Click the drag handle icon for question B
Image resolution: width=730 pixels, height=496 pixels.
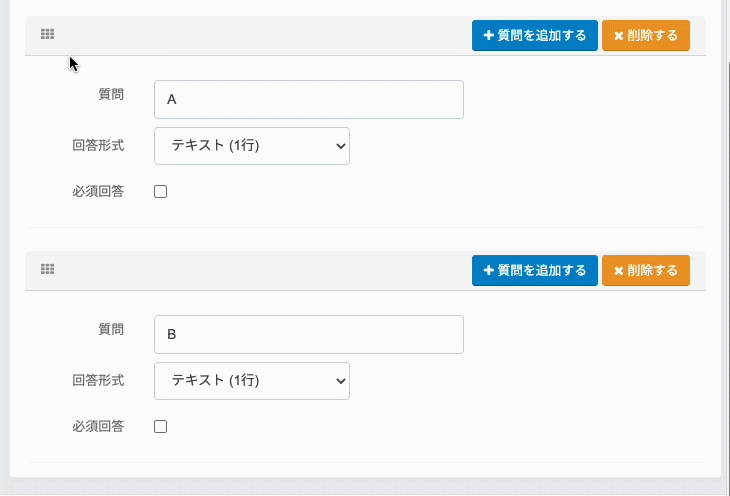click(47, 269)
